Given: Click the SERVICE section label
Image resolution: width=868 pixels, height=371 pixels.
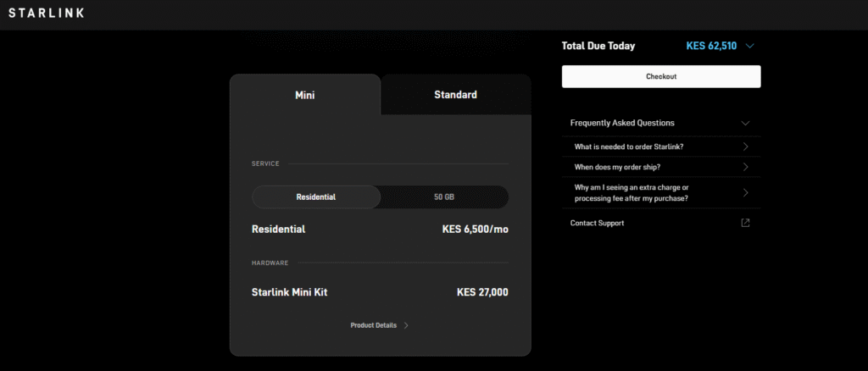Looking at the screenshot, I should pyautogui.click(x=265, y=163).
